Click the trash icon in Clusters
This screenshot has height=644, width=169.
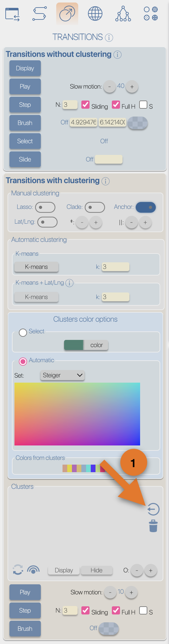pos(153,526)
